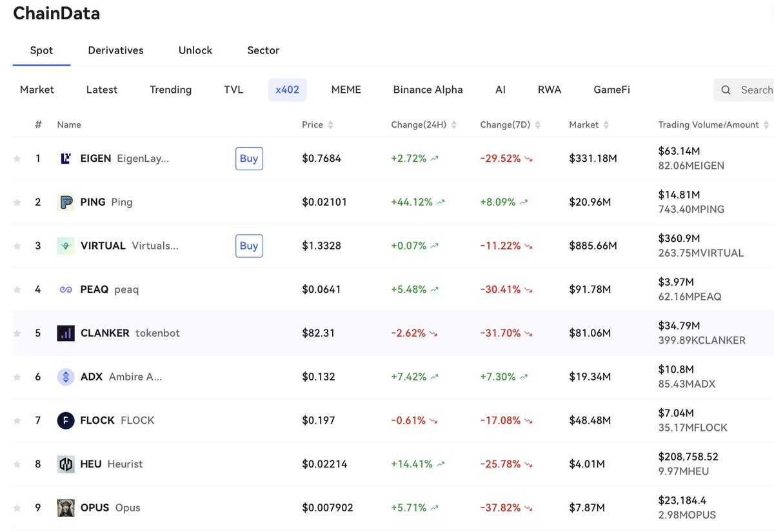Screen dimensions: 774x532
Task: Select the CLANKER bar-chart logo
Action: pos(66,333)
